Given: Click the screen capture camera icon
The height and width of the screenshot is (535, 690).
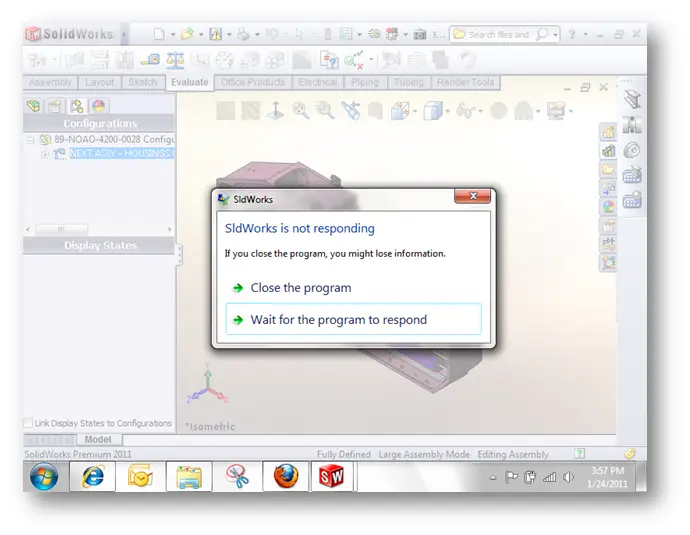Looking at the screenshot, I should pyautogui.click(x=420, y=34).
